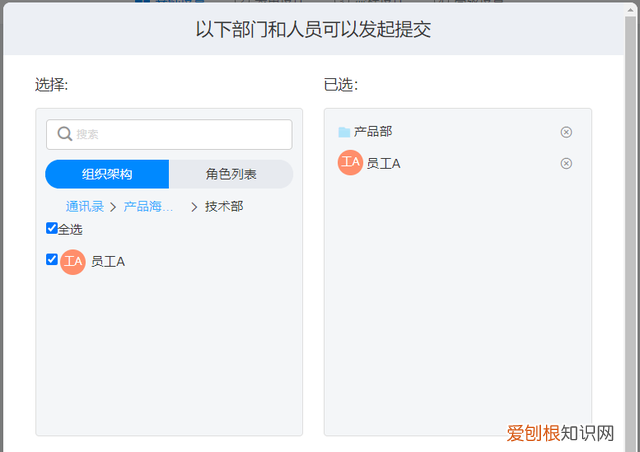Click 员工A avatar in selected list
640x452 pixels.
tap(350, 163)
